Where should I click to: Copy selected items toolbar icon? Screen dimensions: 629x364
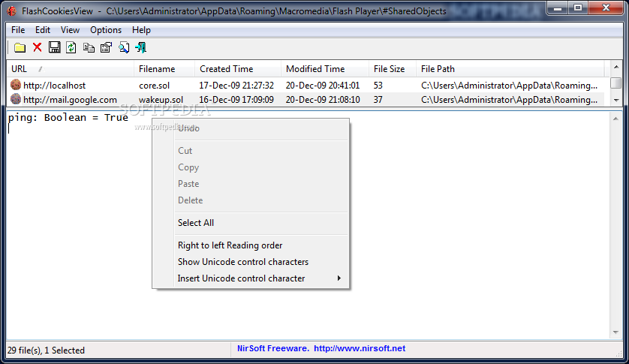[x=89, y=48]
